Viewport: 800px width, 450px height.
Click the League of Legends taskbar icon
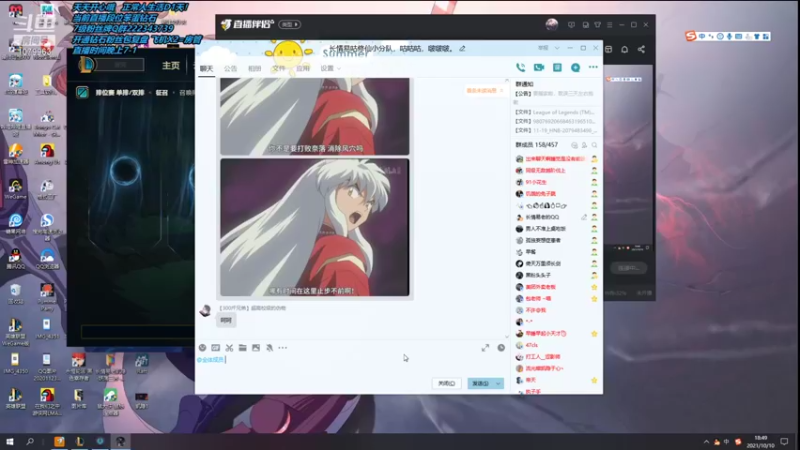click(80, 441)
